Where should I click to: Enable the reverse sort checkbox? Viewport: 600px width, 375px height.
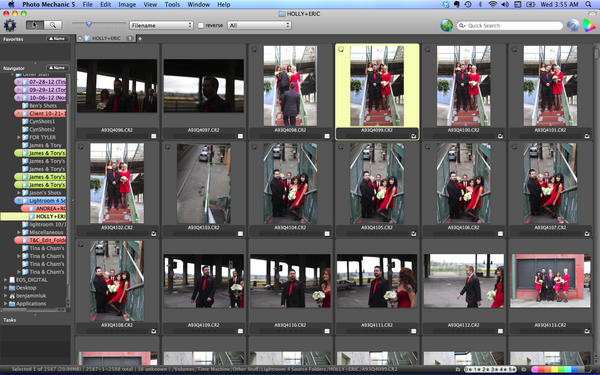click(201, 26)
